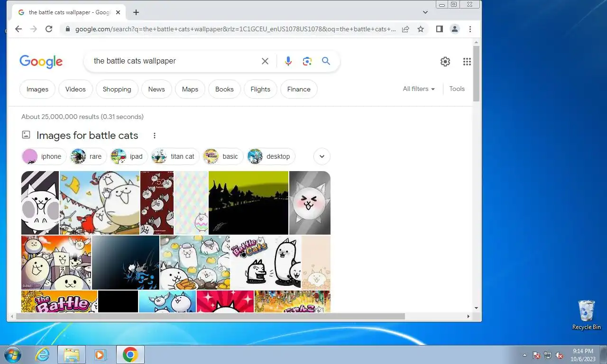Start search by voice microphone
The image size is (607, 364).
(x=288, y=61)
